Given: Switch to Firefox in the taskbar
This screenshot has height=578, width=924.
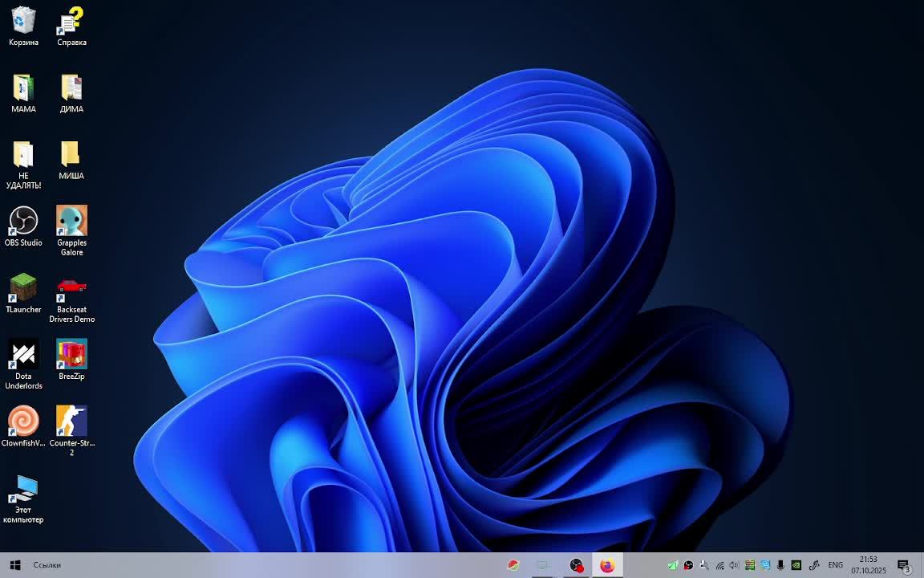Looking at the screenshot, I should [x=607, y=565].
